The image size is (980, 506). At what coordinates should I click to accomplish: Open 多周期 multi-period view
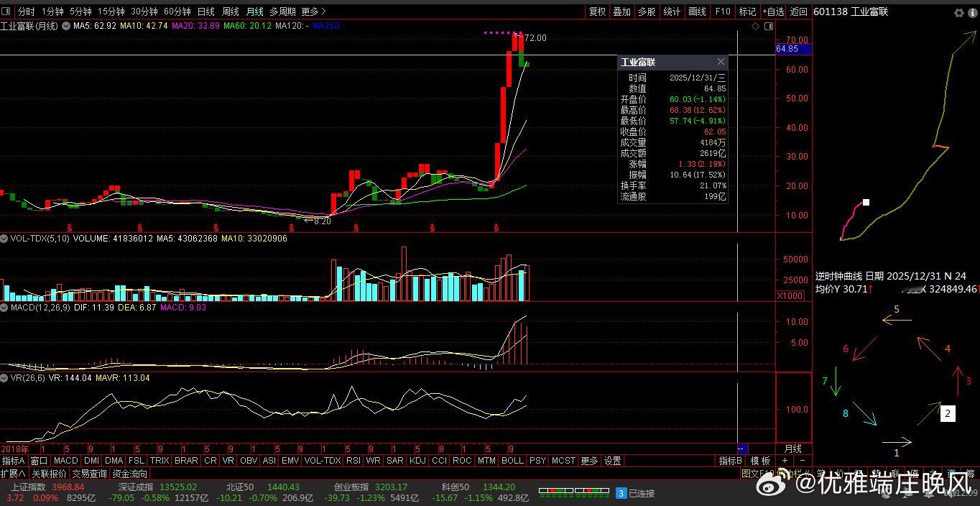coord(282,11)
